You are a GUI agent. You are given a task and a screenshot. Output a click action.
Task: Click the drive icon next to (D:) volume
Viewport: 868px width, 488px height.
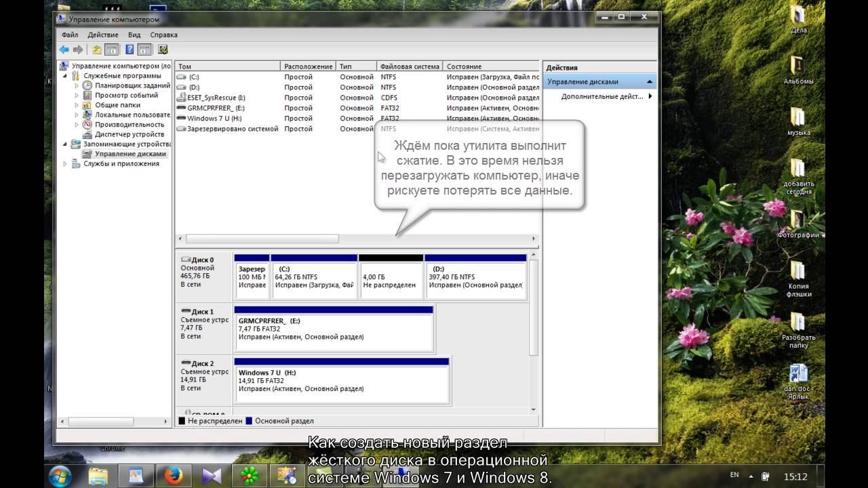coord(181,87)
